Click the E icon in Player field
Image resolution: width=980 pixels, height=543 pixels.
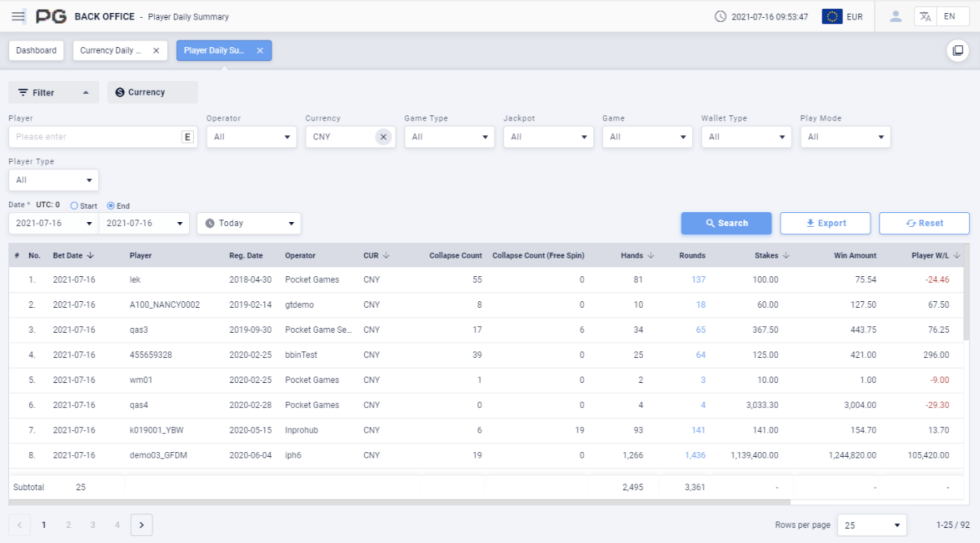pyautogui.click(x=187, y=137)
